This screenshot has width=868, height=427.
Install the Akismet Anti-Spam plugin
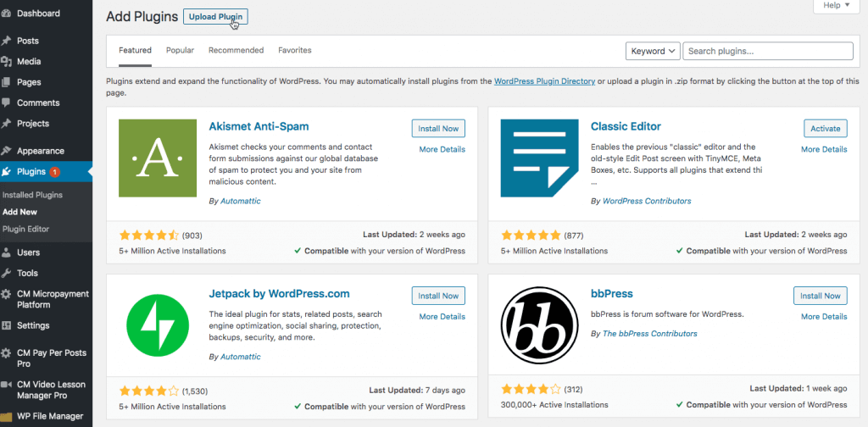[x=438, y=129]
